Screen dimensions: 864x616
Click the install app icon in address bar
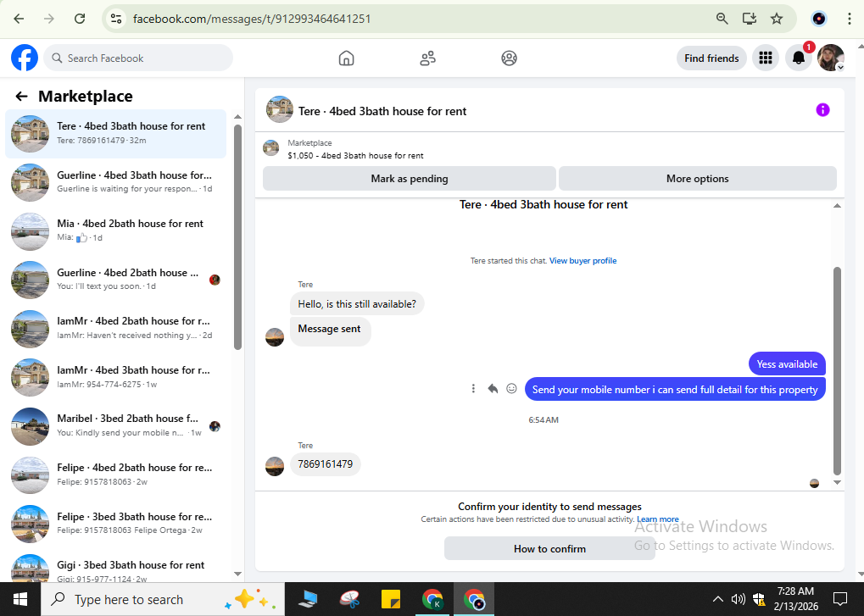(750, 19)
